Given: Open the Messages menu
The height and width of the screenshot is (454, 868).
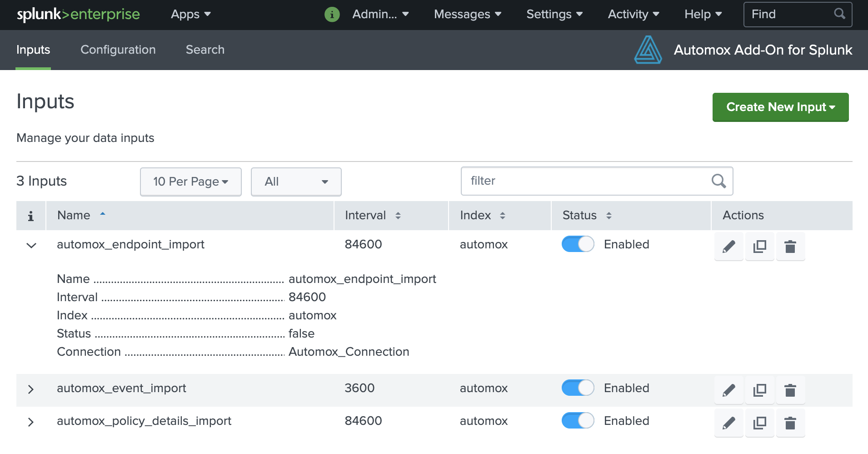Looking at the screenshot, I should tap(468, 14).
